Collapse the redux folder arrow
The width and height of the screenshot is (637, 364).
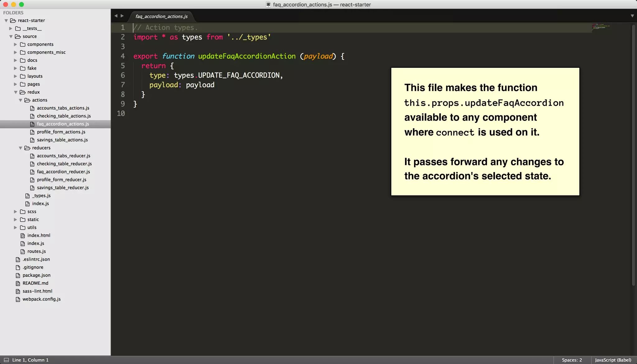pos(16,92)
